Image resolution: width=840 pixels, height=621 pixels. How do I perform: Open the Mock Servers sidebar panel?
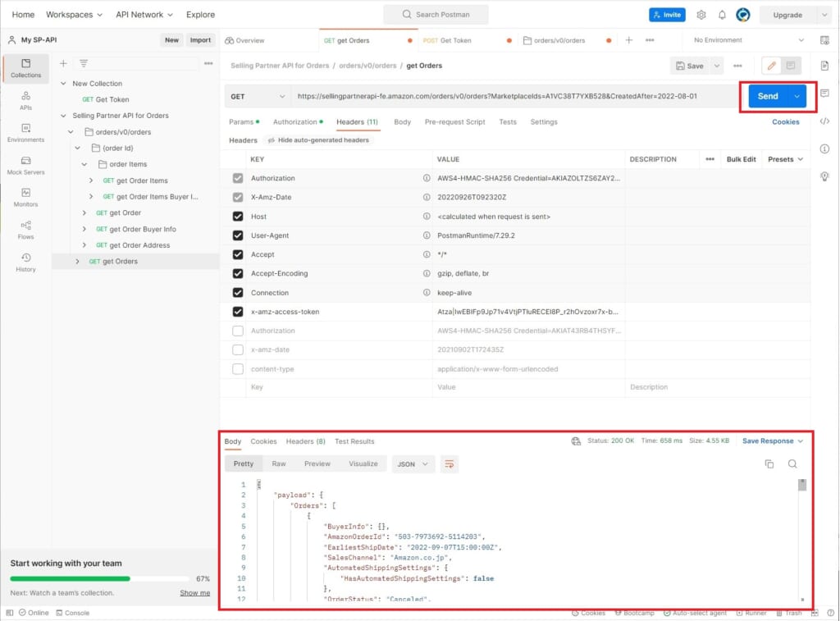[25, 165]
